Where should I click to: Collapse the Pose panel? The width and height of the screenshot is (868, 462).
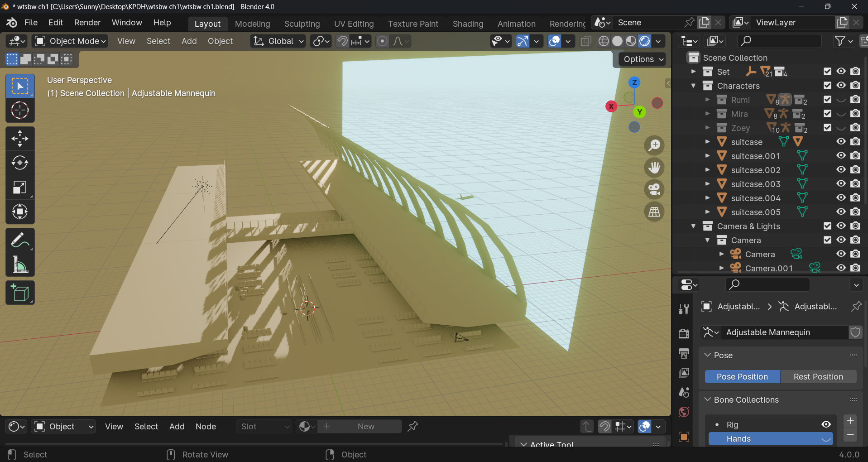point(708,355)
